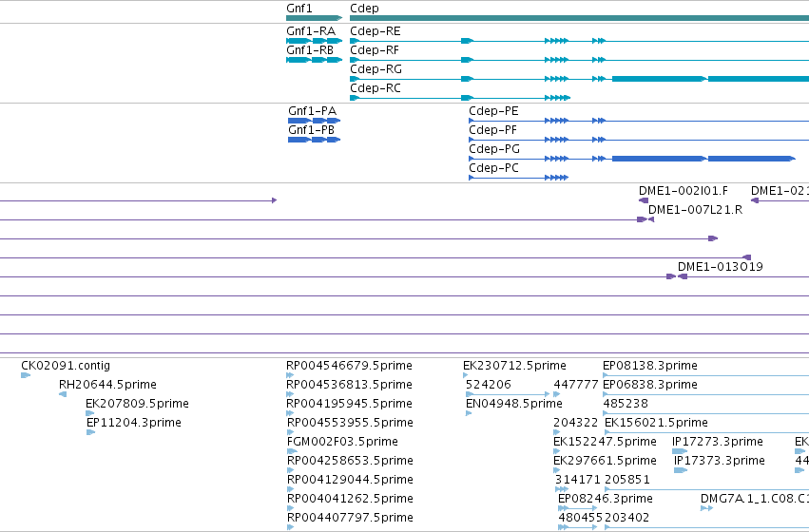Image resolution: width=809 pixels, height=532 pixels.
Task: Select the DME1-002I01.F clone end
Action: (644, 200)
